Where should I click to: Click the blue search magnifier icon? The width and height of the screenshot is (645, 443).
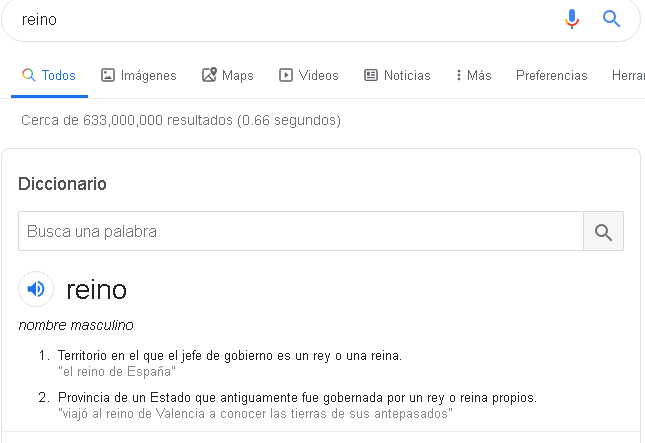[x=611, y=19]
